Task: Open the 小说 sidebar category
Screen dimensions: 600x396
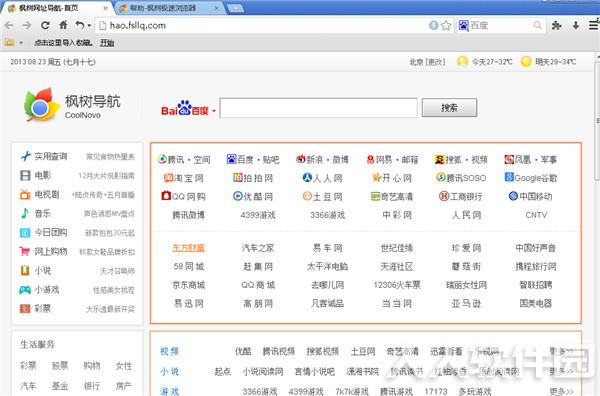Action: click(x=42, y=271)
